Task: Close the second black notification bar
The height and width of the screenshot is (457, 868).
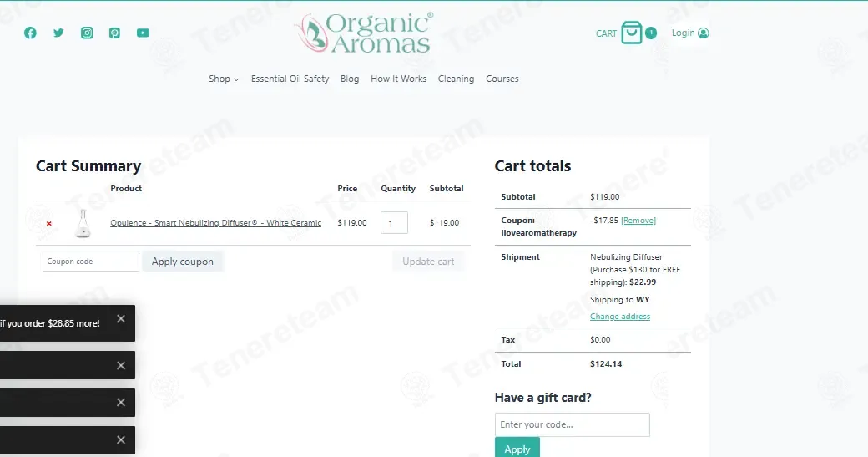Action: click(121, 366)
